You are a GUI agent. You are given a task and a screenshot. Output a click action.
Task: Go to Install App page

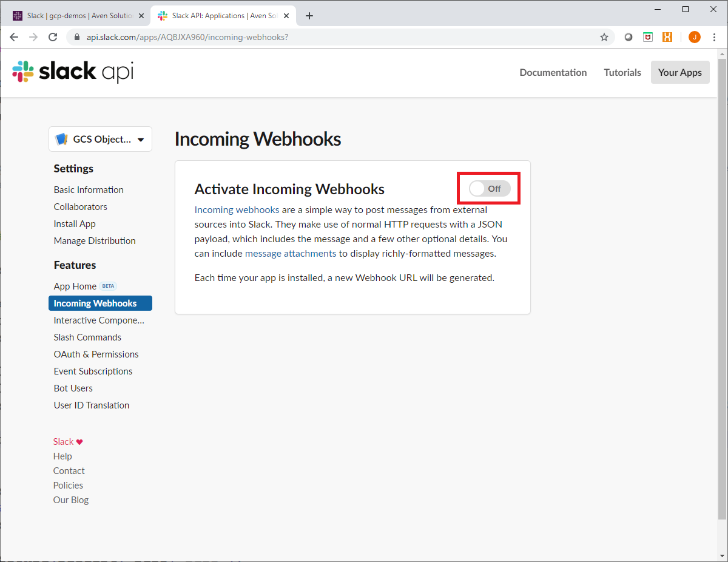coord(75,224)
